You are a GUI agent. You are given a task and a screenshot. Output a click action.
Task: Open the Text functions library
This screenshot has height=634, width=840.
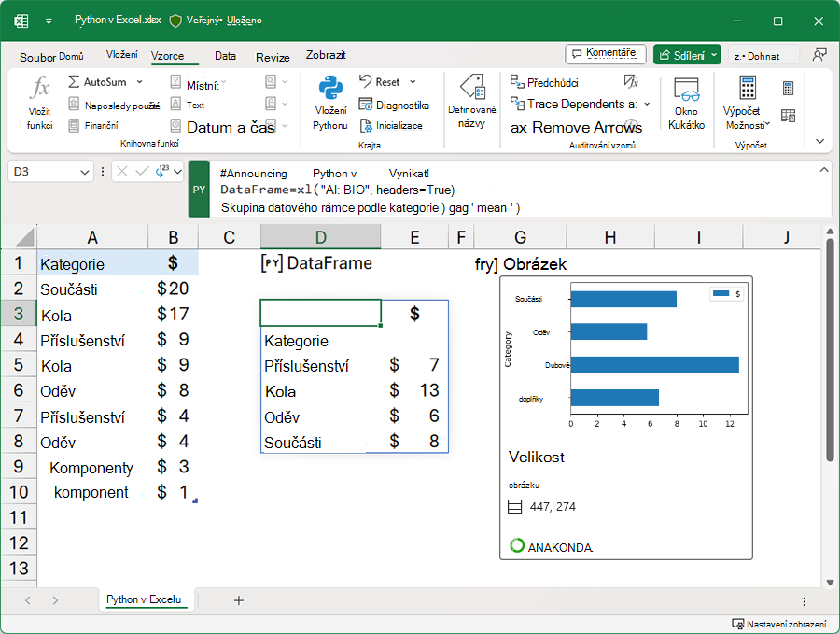(188, 105)
